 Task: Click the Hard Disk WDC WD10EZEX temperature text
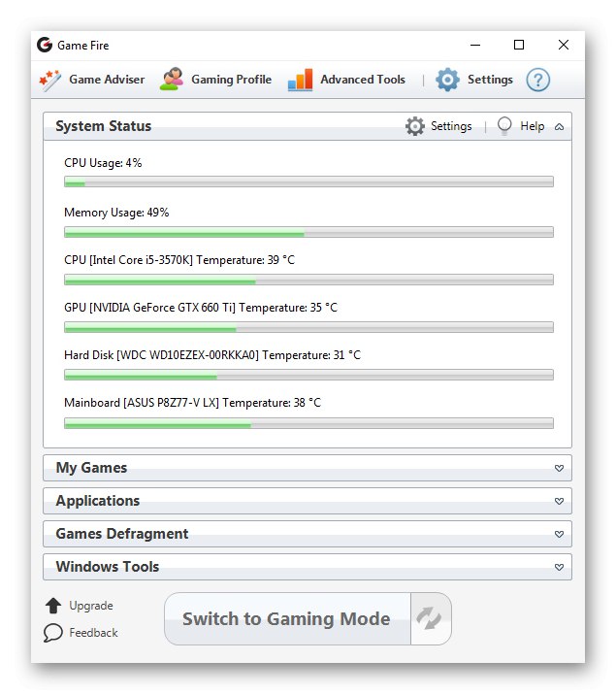click(212, 355)
